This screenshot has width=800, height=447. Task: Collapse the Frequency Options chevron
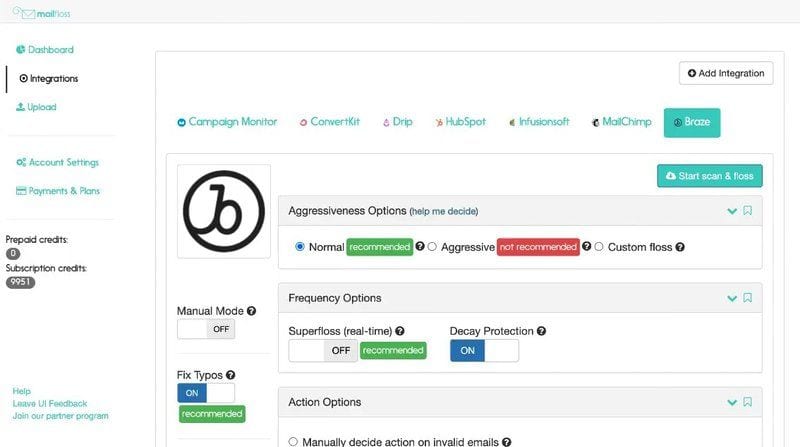click(732, 298)
